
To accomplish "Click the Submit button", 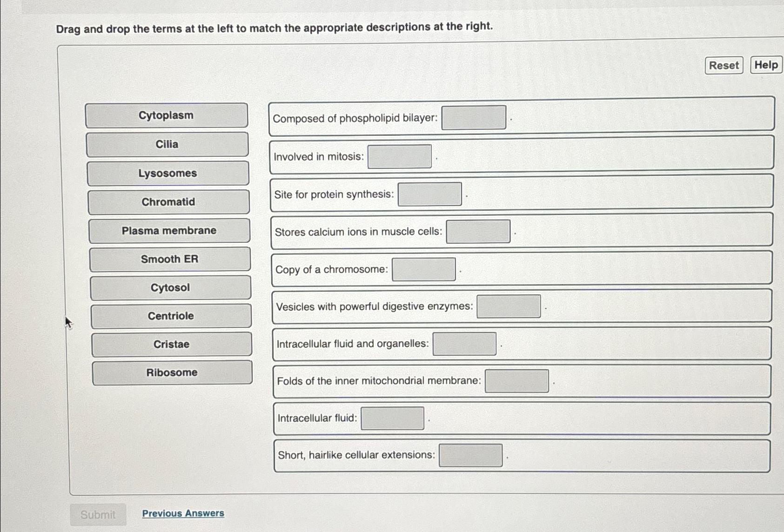I will (x=98, y=514).
